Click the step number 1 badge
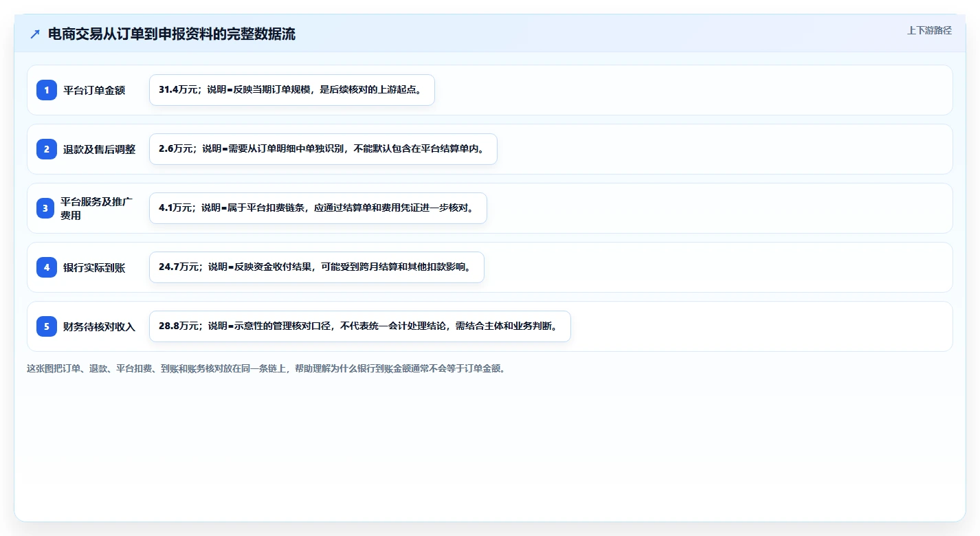The height and width of the screenshot is (536, 980). (x=47, y=90)
